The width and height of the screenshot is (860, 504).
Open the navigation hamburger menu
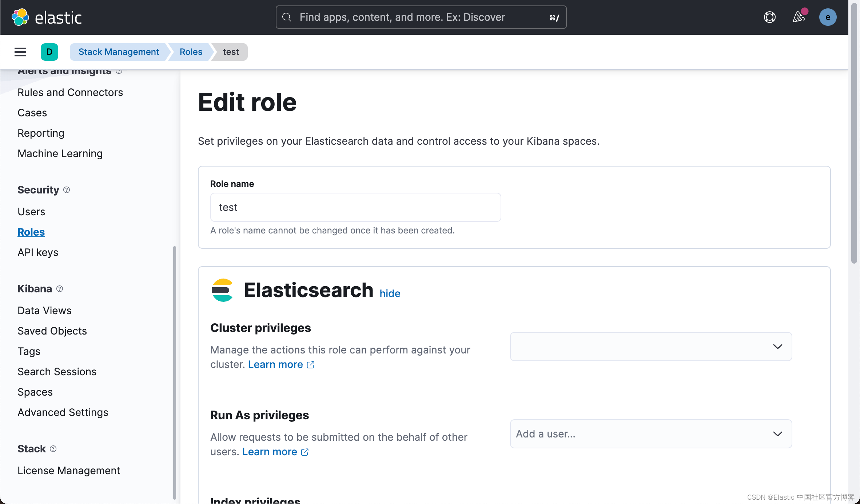point(20,52)
